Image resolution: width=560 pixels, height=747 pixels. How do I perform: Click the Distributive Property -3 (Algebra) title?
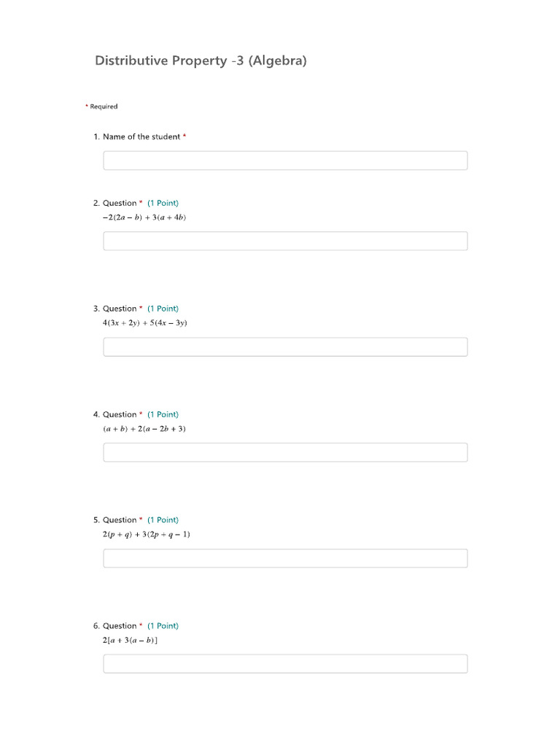coord(201,61)
